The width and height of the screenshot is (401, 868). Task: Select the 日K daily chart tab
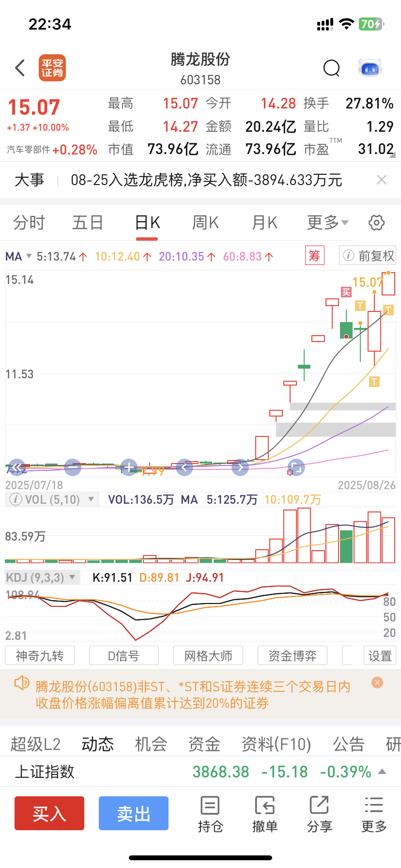147,223
